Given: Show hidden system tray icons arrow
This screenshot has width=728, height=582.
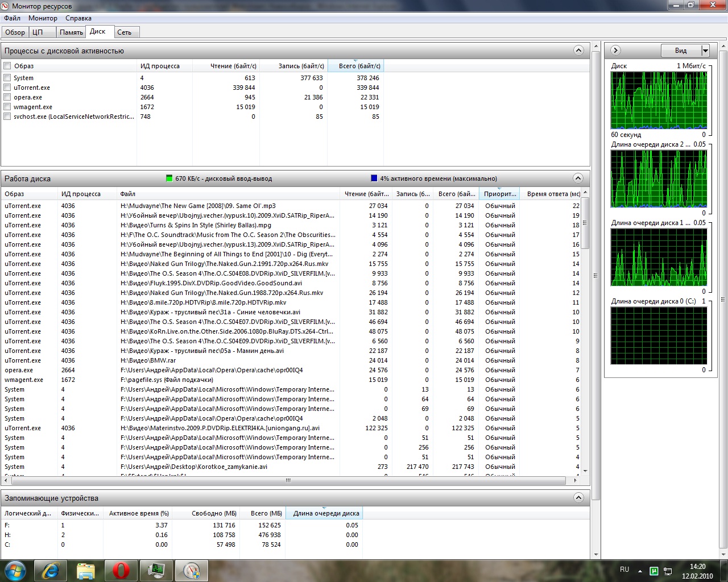Looking at the screenshot, I should [x=640, y=571].
